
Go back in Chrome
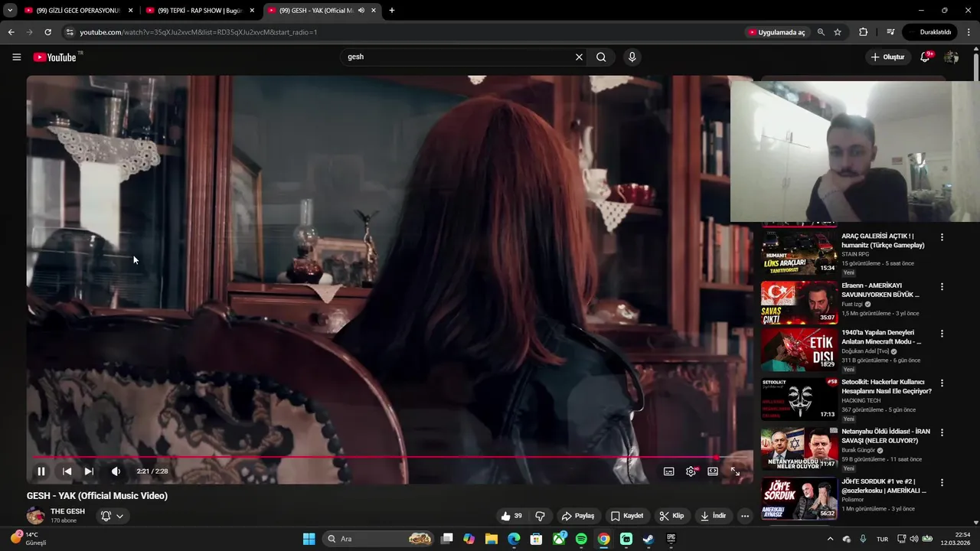click(11, 32)
